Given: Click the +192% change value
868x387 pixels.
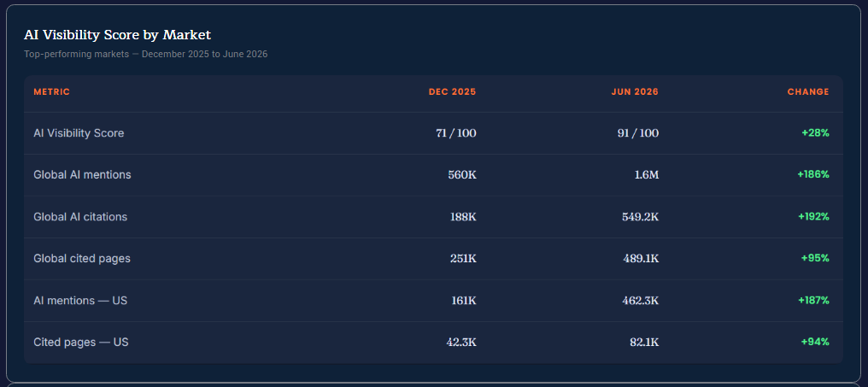Looking at the screenshot, I should point(813,216).
